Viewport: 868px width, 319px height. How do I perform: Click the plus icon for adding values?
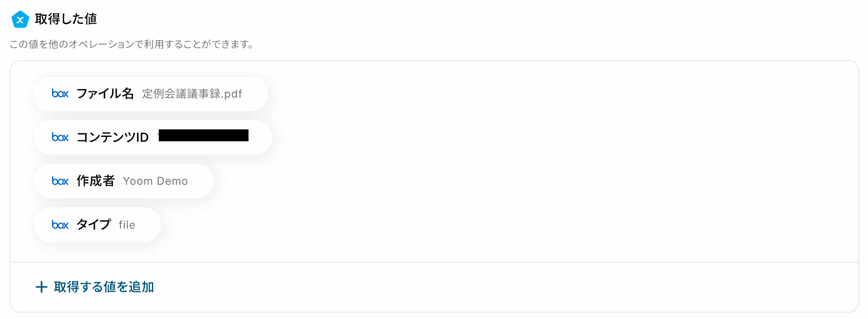coord(41,287)
